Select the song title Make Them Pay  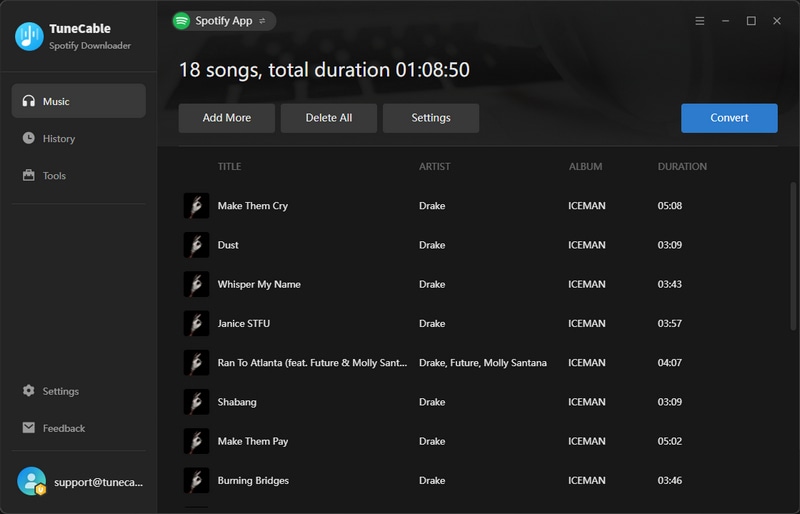tap(253, 442)
